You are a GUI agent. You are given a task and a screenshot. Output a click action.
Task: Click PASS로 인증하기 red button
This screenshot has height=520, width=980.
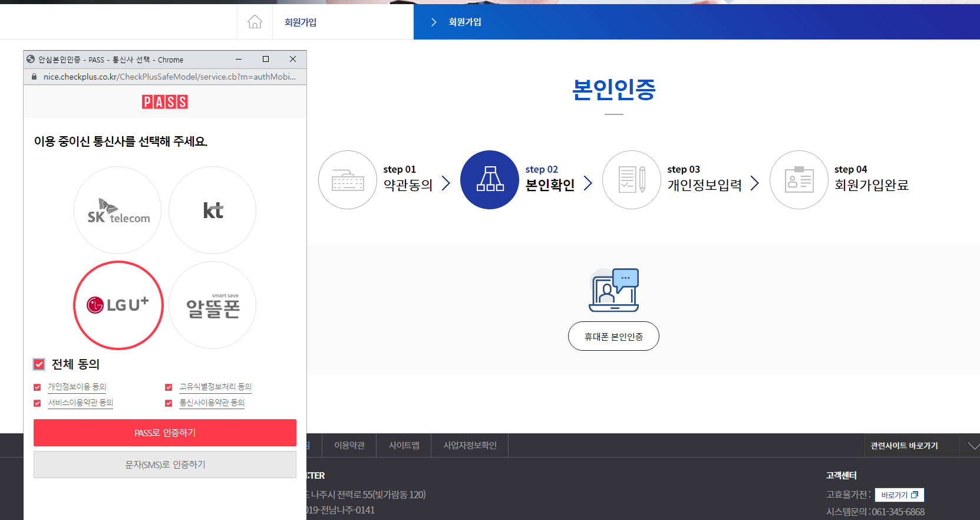[x=165, y=433]
